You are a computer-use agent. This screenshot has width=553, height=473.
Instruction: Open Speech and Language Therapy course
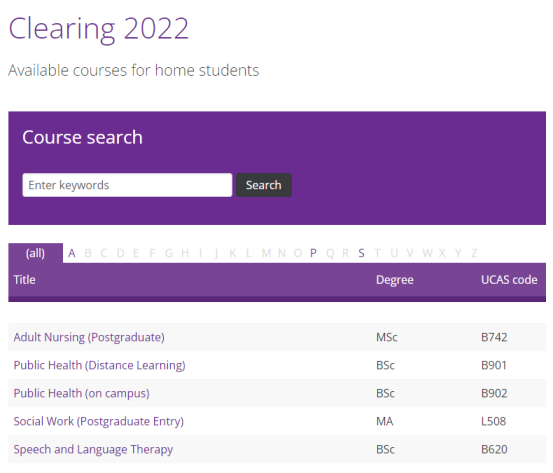(x=93, y=449)
